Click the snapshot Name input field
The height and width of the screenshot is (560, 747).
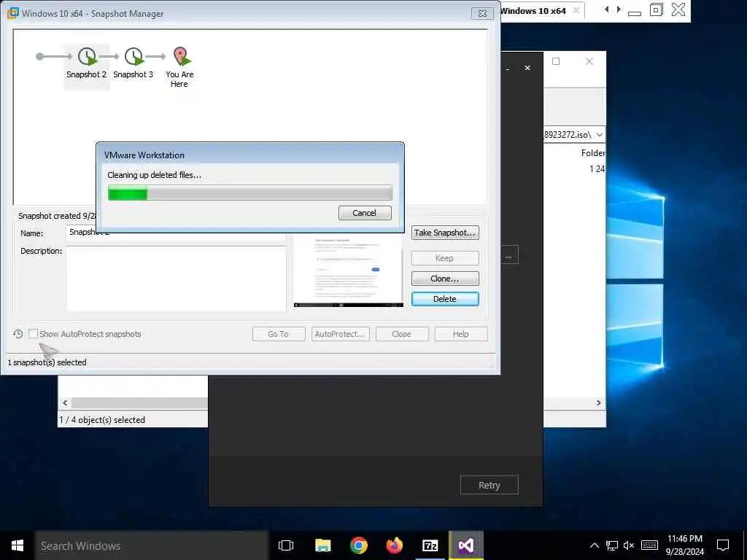(x=177, y=233)
